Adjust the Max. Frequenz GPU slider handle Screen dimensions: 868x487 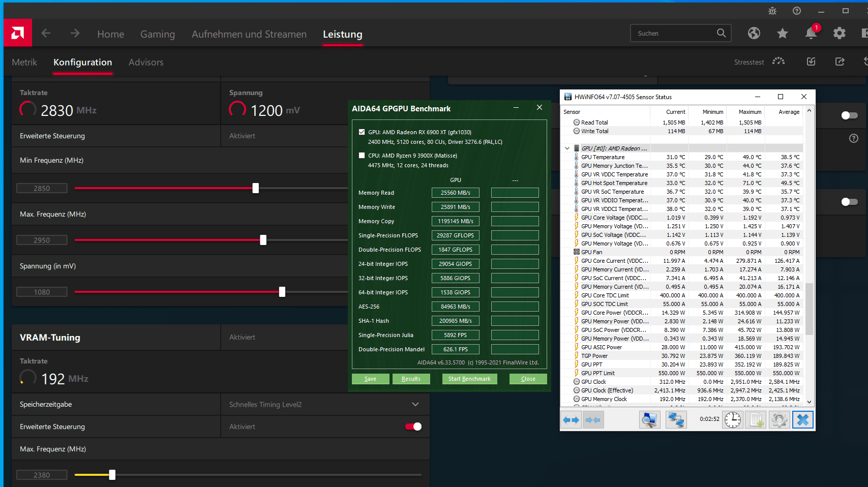[263, 240]
